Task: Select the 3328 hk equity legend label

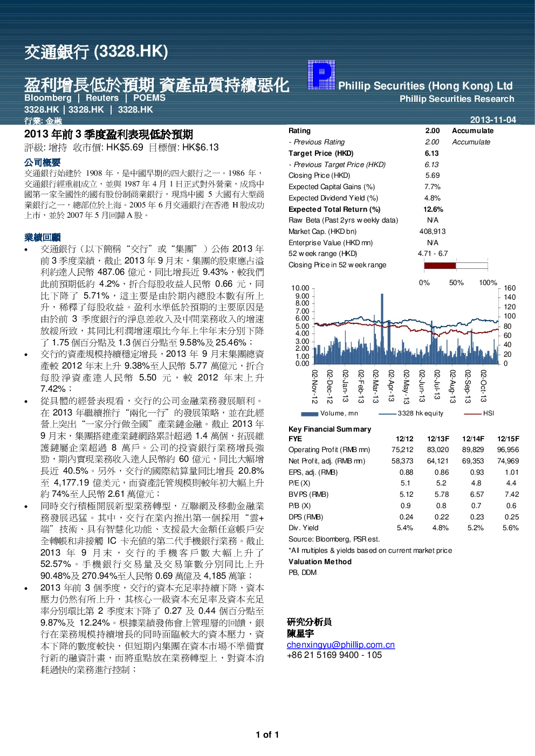Action: (x=421, y=414)
